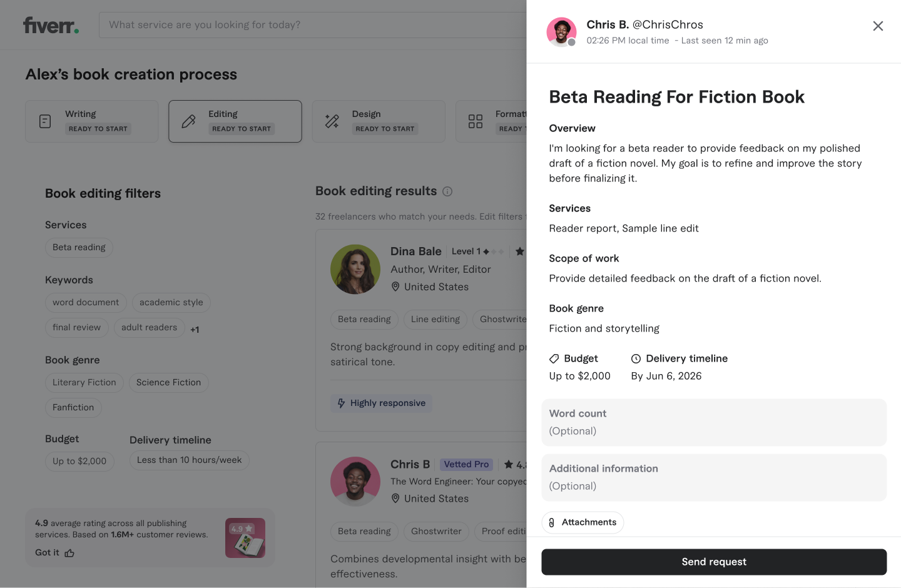This screenshot has width=901, height=588.
Task: Open the Up to $2,000 budget filter
Action: tap(79, 462)
